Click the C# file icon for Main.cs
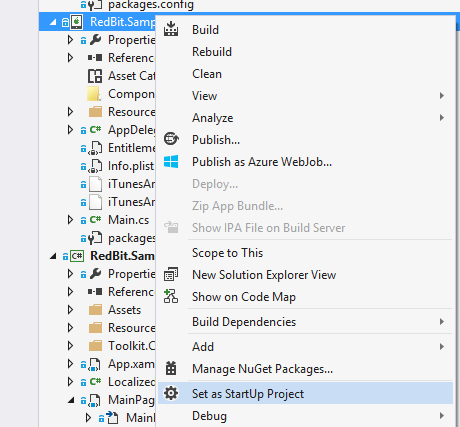Viewport: 460px width, 427px height. (x=95, y=219)
